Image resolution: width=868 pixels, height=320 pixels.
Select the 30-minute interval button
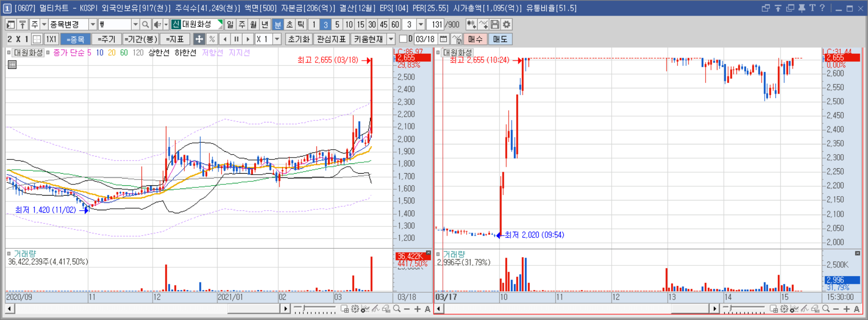(372, 24)
